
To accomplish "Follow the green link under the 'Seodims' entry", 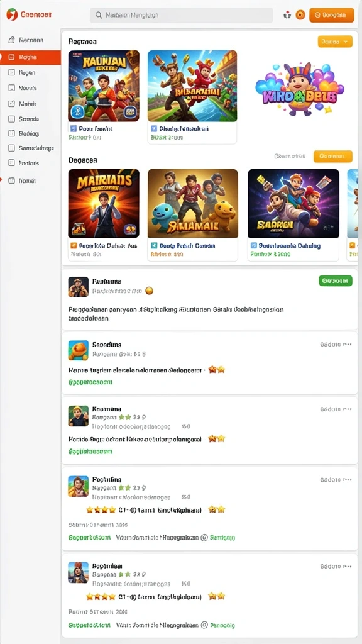I will coord(90,382).
